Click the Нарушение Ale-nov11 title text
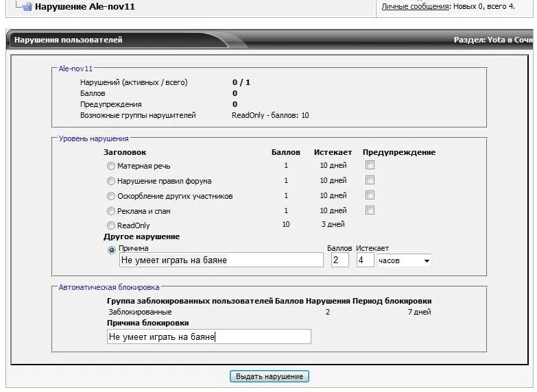The image size is (537, 392). coord(84,6)
